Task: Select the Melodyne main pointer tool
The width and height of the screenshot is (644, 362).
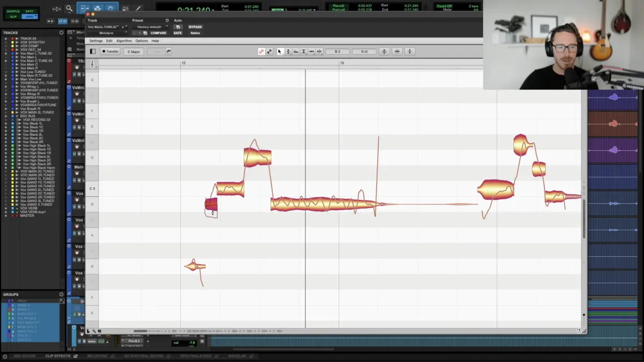Action: (280, 51)
